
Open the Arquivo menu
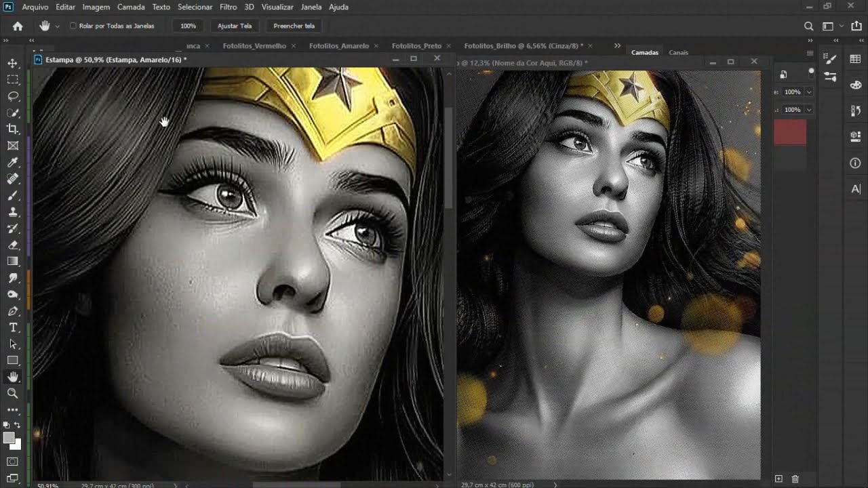click(35, 7)
